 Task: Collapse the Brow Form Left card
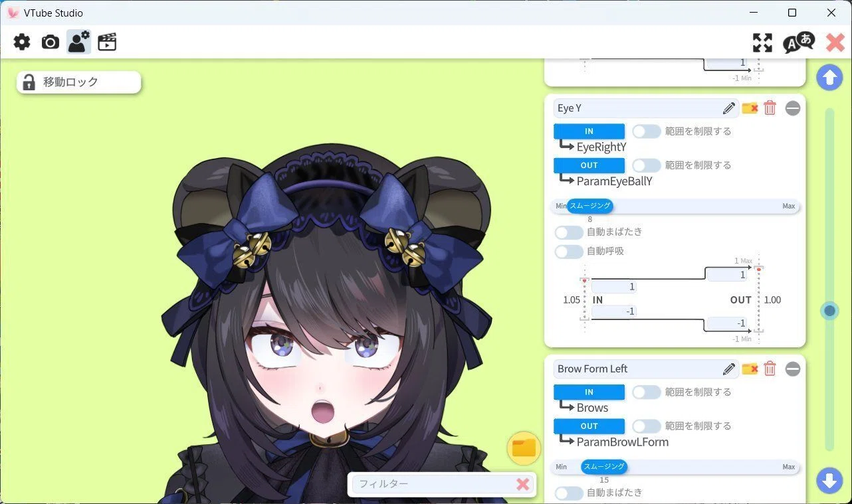(793, 369)
